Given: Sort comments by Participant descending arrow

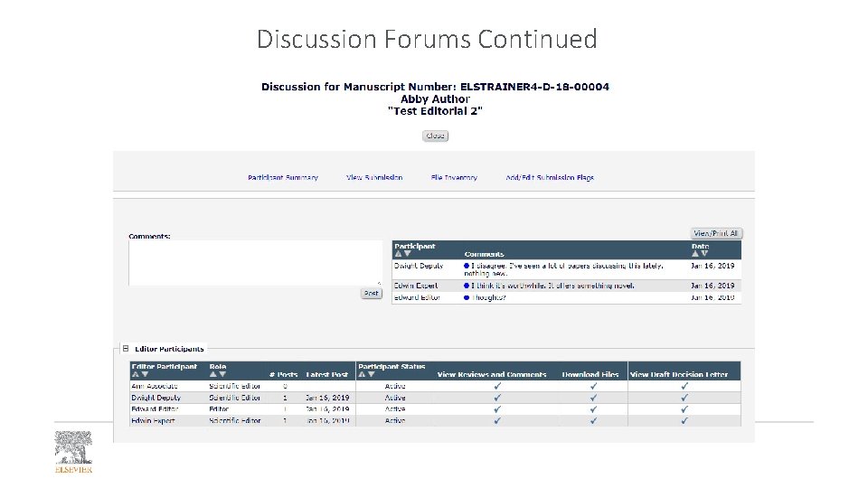Looking at the screenshot, I should tap(408, 253).
